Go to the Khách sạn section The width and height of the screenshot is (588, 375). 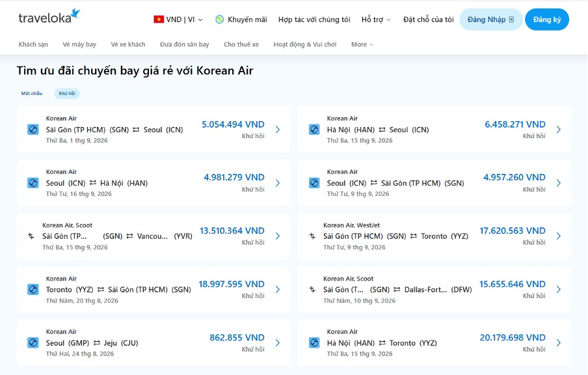pos(33,44)
